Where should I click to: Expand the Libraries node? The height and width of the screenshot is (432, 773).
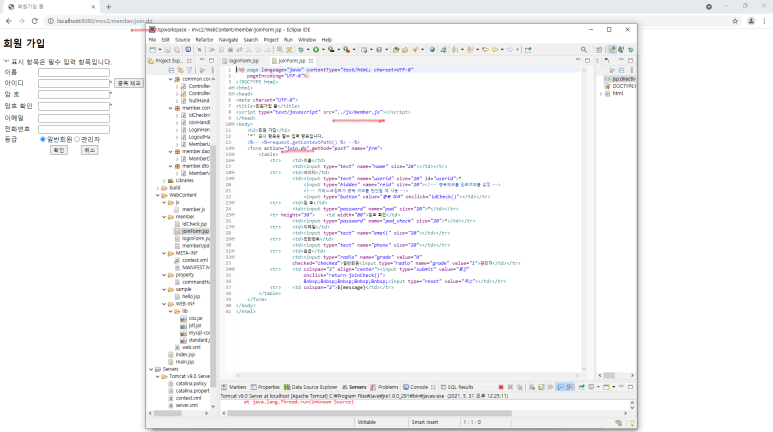[165, 180]
